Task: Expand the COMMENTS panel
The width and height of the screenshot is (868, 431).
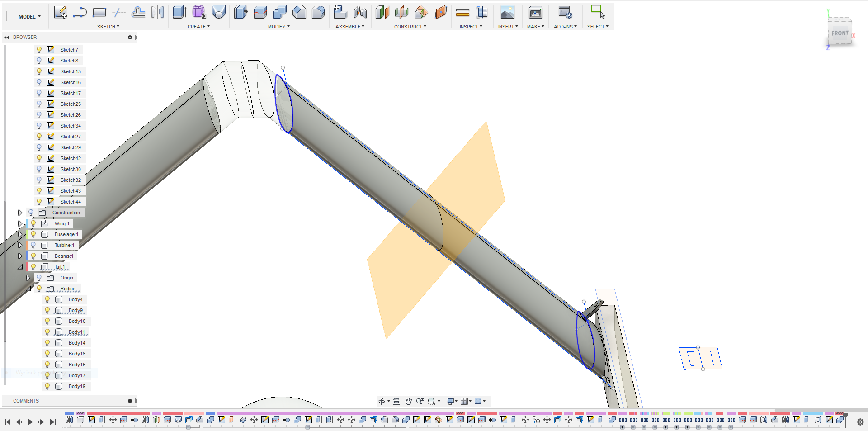Action: point(130,401)
